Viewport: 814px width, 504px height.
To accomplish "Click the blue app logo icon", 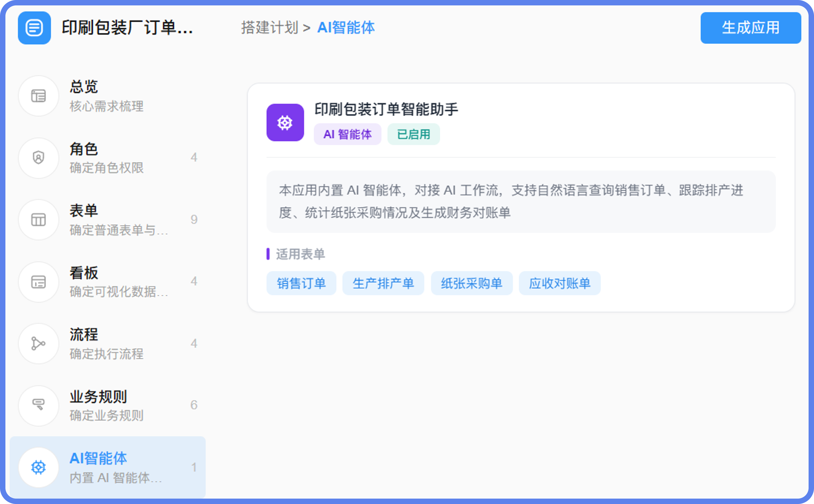I will coord(34,28).
